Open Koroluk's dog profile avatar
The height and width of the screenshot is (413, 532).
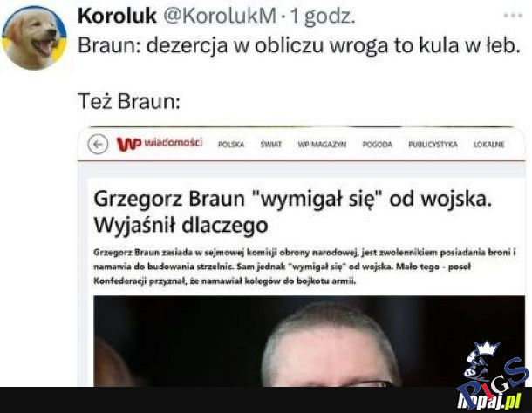[x=34, y=37]
